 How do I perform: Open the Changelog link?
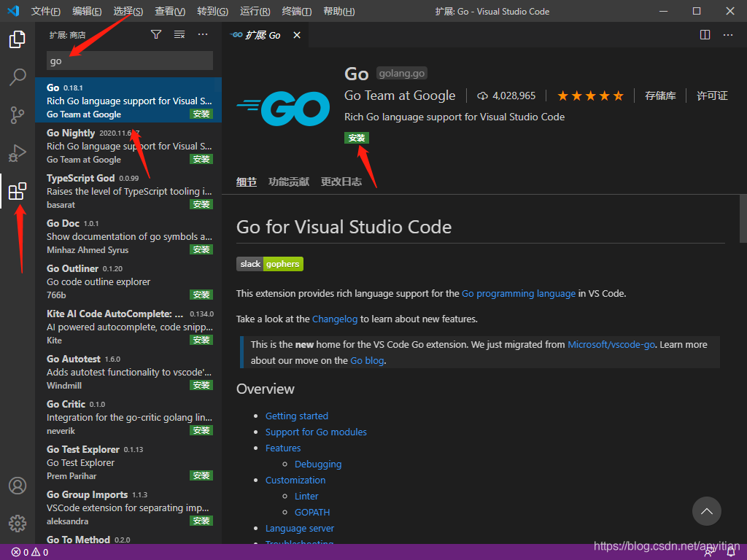pos(335,319)
